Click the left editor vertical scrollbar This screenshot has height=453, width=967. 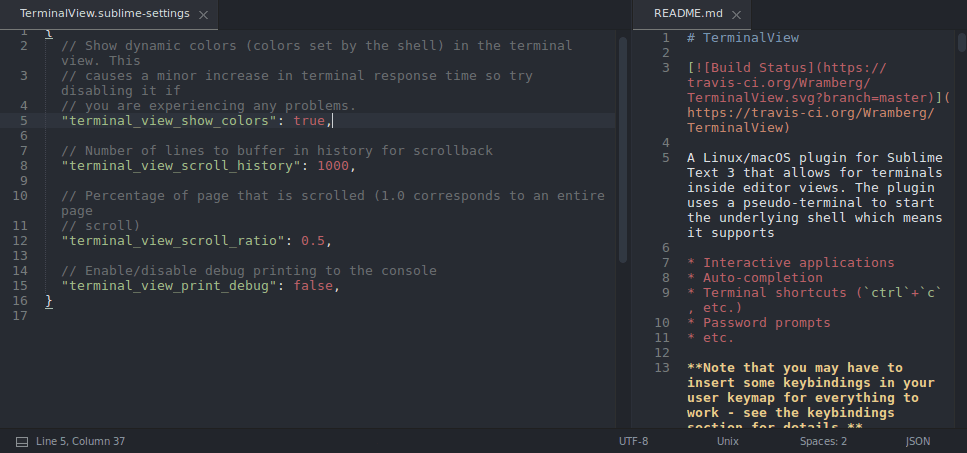pyautogui.click(x=623, y=149)
